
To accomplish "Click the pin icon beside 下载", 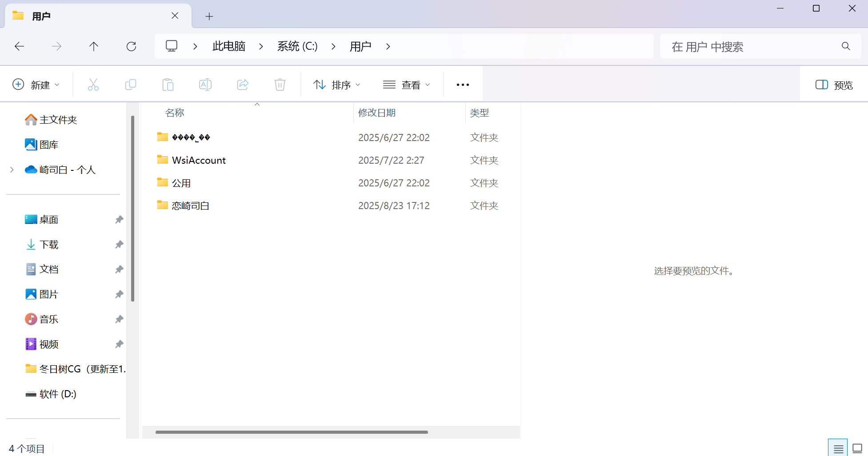I will pos(119,244).
